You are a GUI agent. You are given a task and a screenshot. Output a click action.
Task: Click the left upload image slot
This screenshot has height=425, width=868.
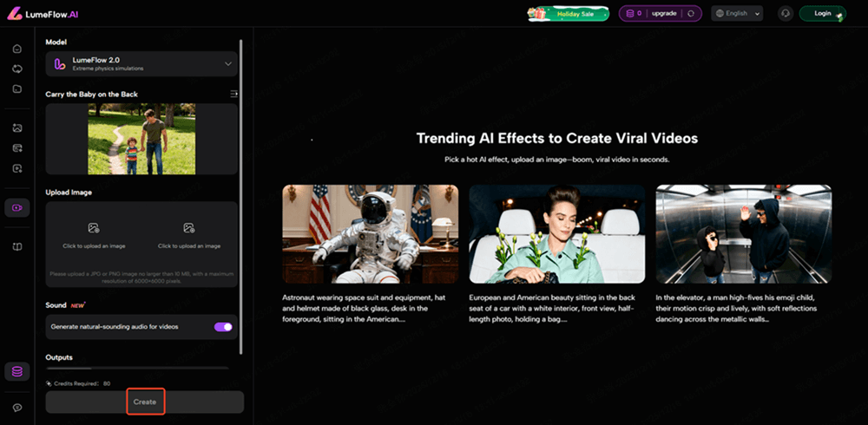(x=94, y=234)
